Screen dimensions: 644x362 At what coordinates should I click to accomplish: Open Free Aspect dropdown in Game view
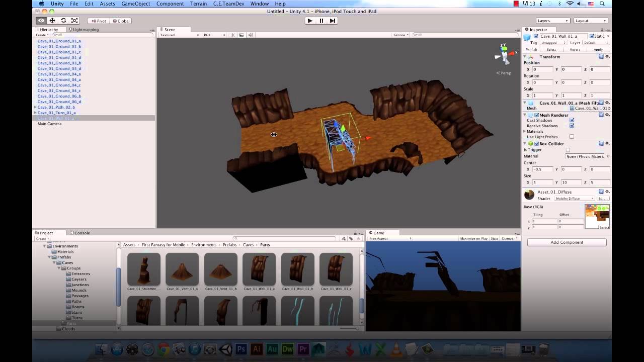[390, 238]
